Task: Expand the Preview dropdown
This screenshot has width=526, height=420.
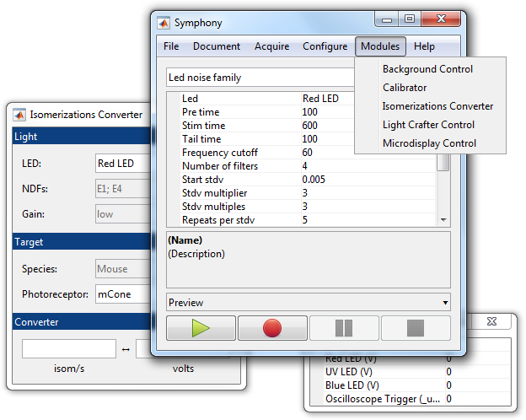Action: [x=309, y=303]
